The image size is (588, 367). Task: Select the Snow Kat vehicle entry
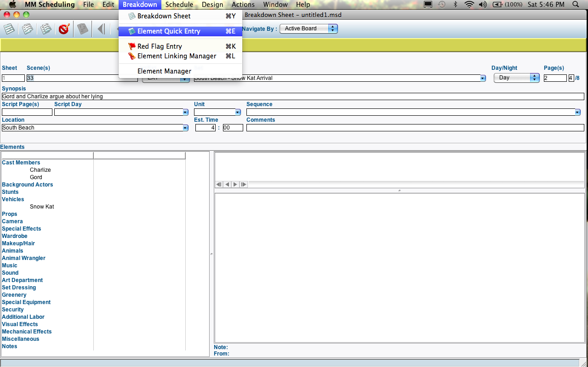(x=42, y=207)
